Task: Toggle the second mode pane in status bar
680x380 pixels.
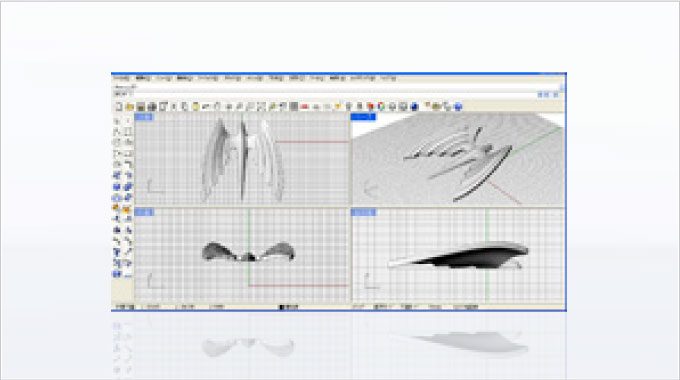Action: point(382,307)
